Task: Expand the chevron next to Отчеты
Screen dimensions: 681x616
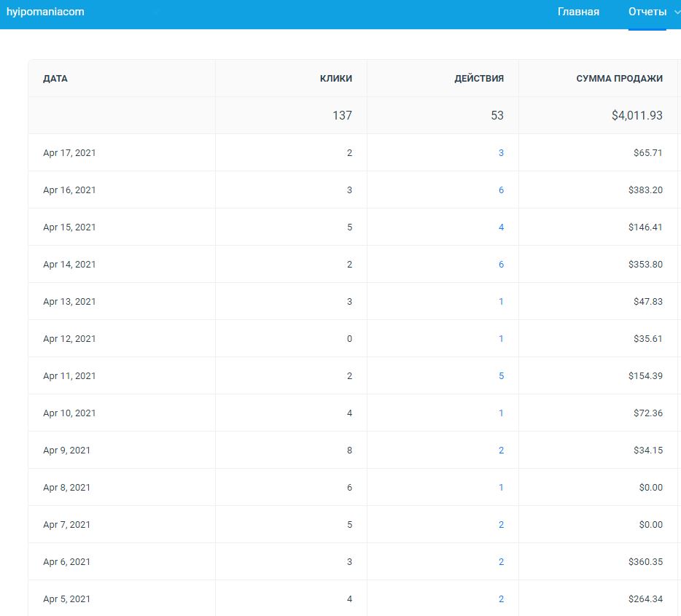Action: [677, 12]
